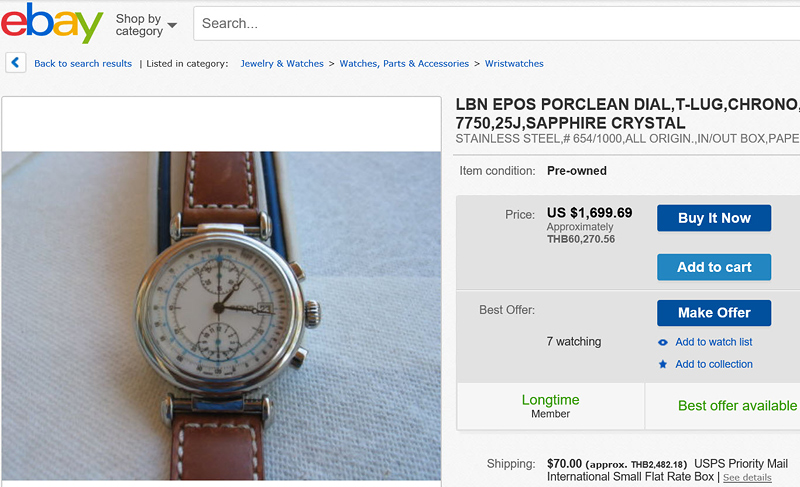Click the watch product photo
Screen dimensions: 800x487
point(221,315)
